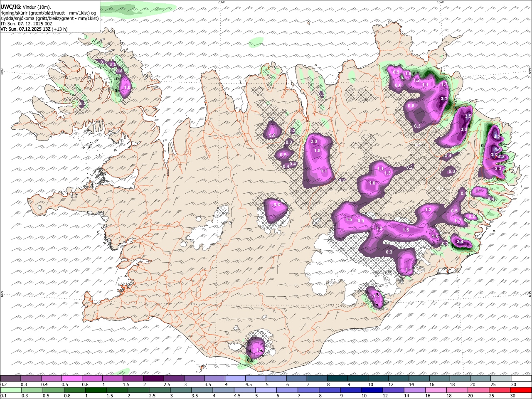This screenshot has width=532, height=399.
Task: Click the bright magenta swatch above snow scale 0.5
Action: [71, 379]
